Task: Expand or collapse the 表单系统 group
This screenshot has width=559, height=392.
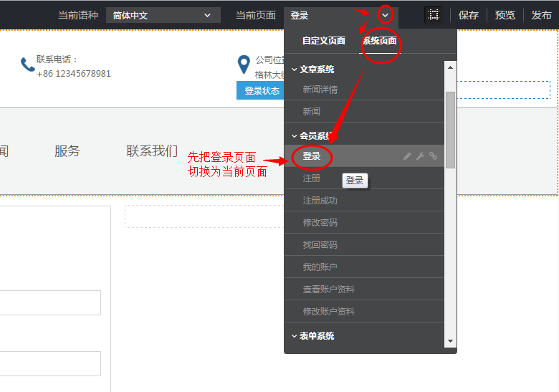Action: point(294,336)
